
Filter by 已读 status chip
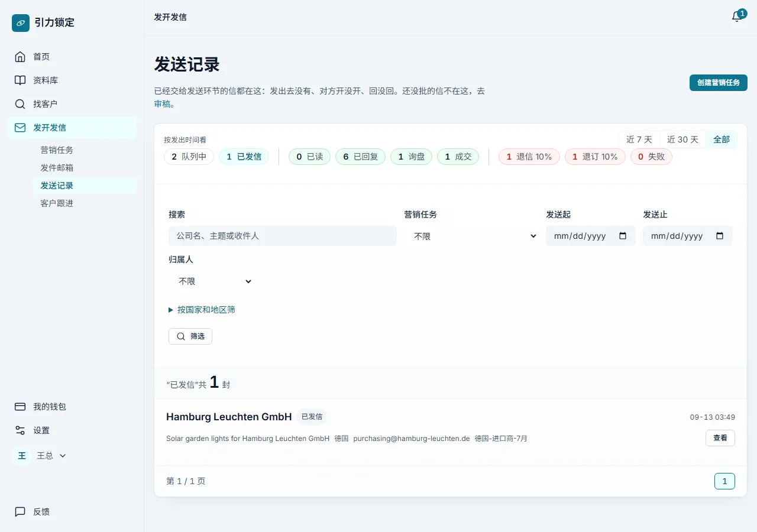coord(309,157)
